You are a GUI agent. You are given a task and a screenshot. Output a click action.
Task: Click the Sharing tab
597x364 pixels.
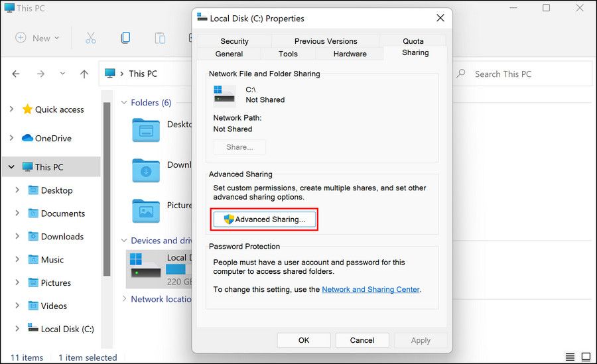pos(415,52)
